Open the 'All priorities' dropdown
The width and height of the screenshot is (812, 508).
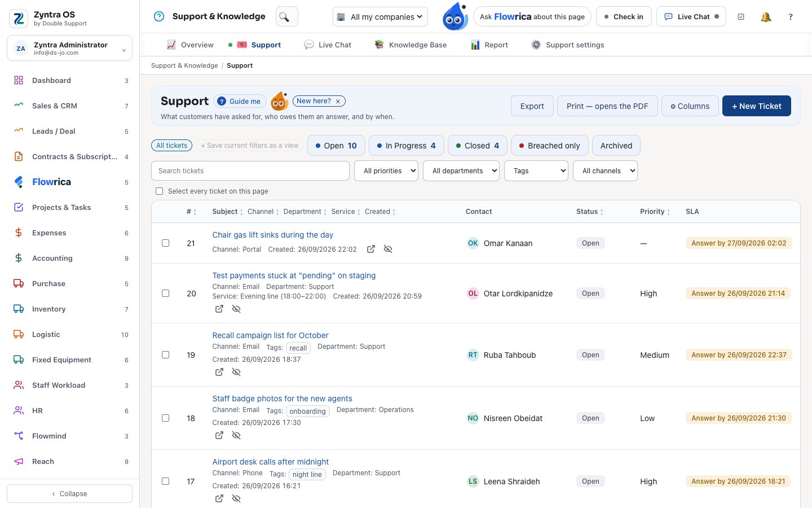386,171
